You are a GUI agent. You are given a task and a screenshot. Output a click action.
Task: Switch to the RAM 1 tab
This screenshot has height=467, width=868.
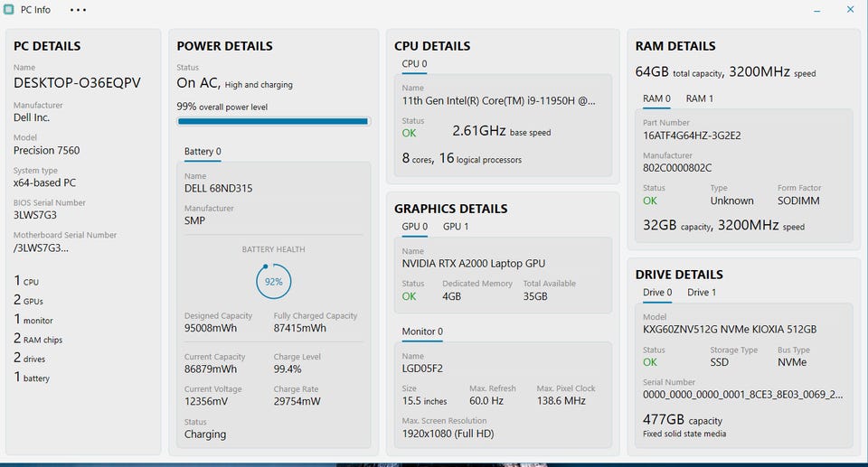click(700, 98)
